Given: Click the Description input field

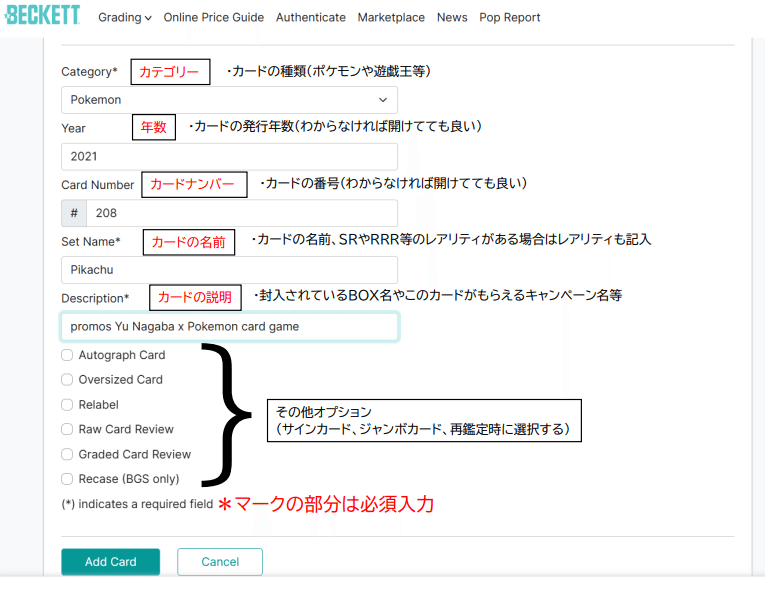Looking at the screenshot, I should pyautogui.click(x=229, y=327).
